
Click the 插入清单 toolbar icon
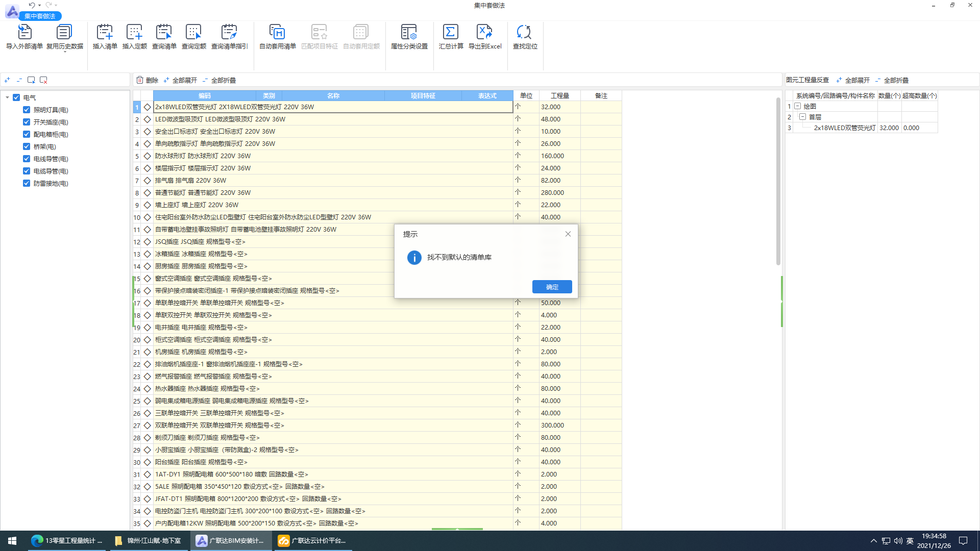pos(105,32)
